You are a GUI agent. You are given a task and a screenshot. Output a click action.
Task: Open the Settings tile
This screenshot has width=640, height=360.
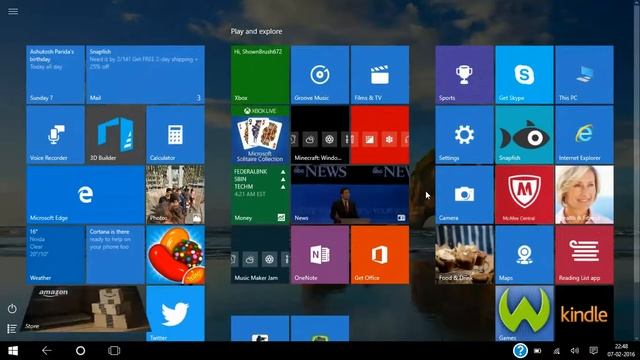click(x=464, y=135)
